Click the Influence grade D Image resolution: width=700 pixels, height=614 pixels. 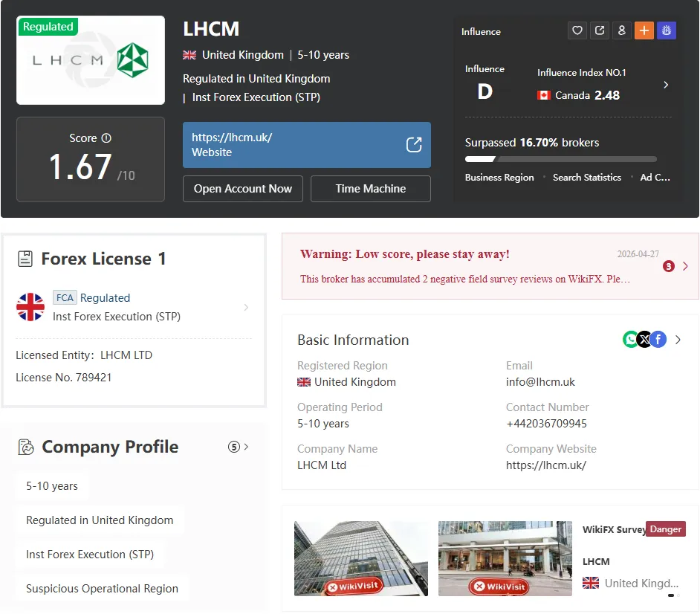(x=485, y=91)
